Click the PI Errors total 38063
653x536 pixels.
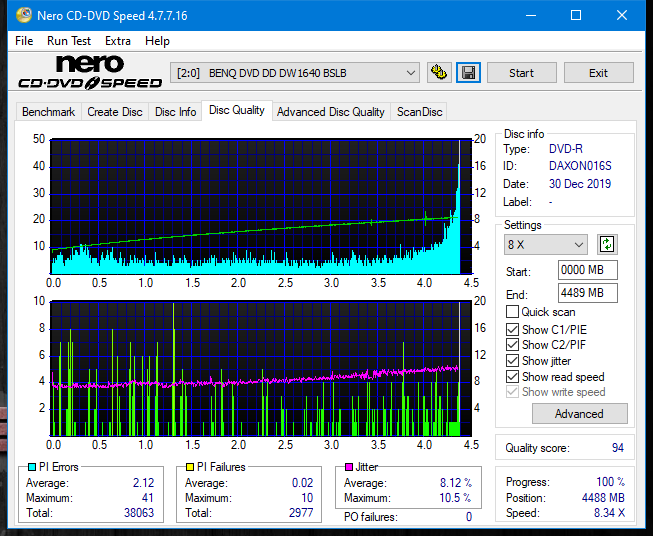(x=139, y=513)
